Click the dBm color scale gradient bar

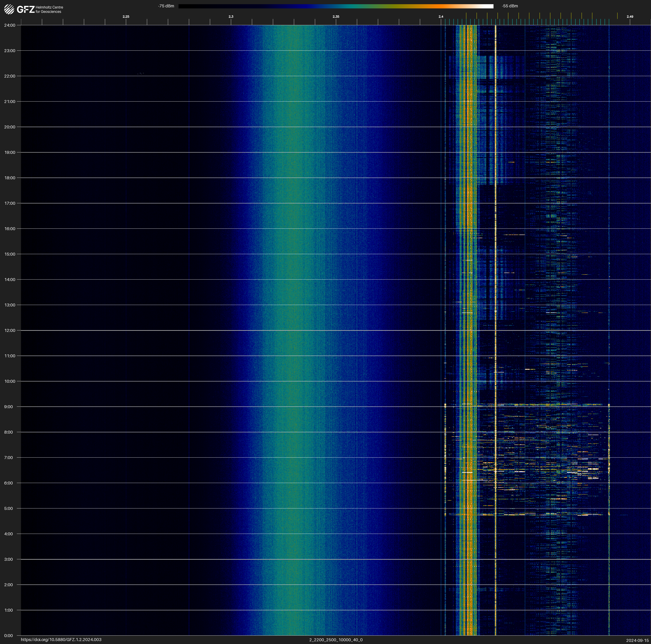336,6
